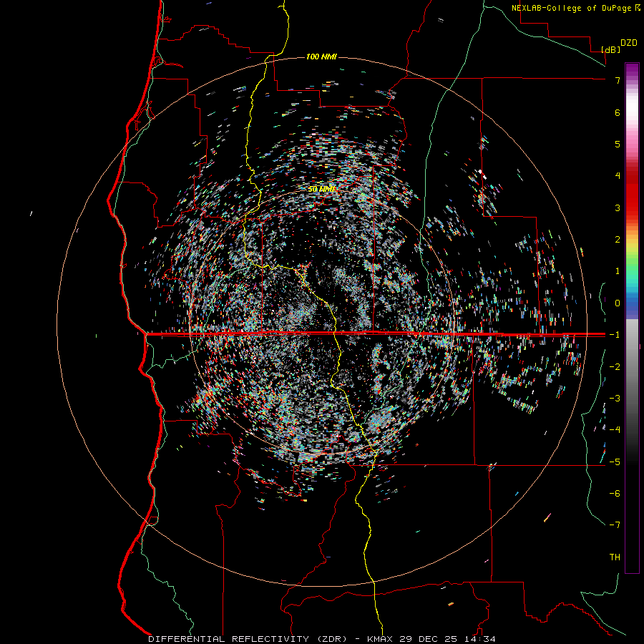Click the legend value 3

click(618, 208)
